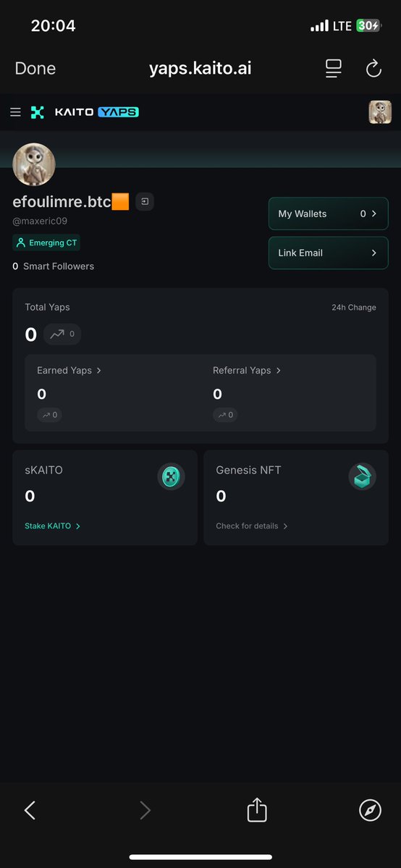401x868 pixels.
Task: Tap the Genesis NFT title
Action: click(249, 471)
